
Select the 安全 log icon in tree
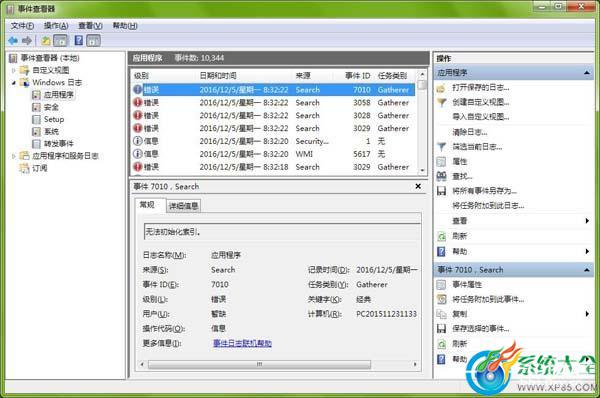36,107
